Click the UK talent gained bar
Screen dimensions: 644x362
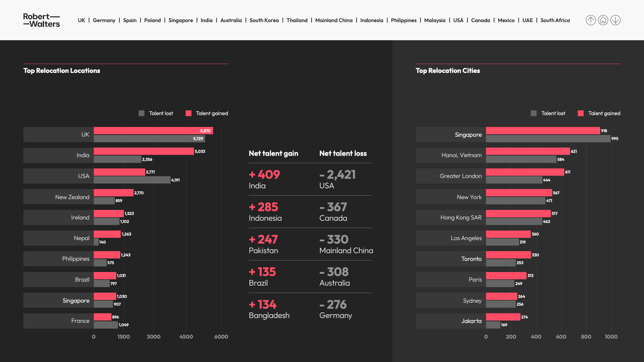click(x=153, y=131)
